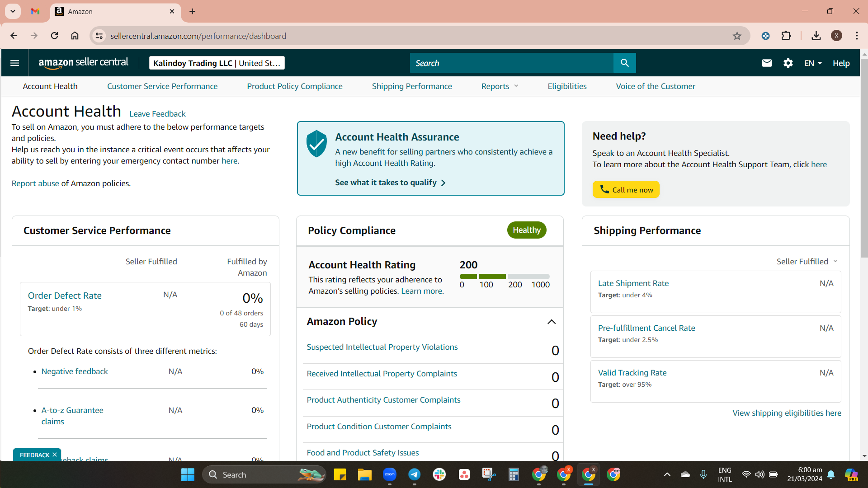This screenshot has width=868, height=488.
Task: Click the Help link in the header
Action: [x=841, y=63]
